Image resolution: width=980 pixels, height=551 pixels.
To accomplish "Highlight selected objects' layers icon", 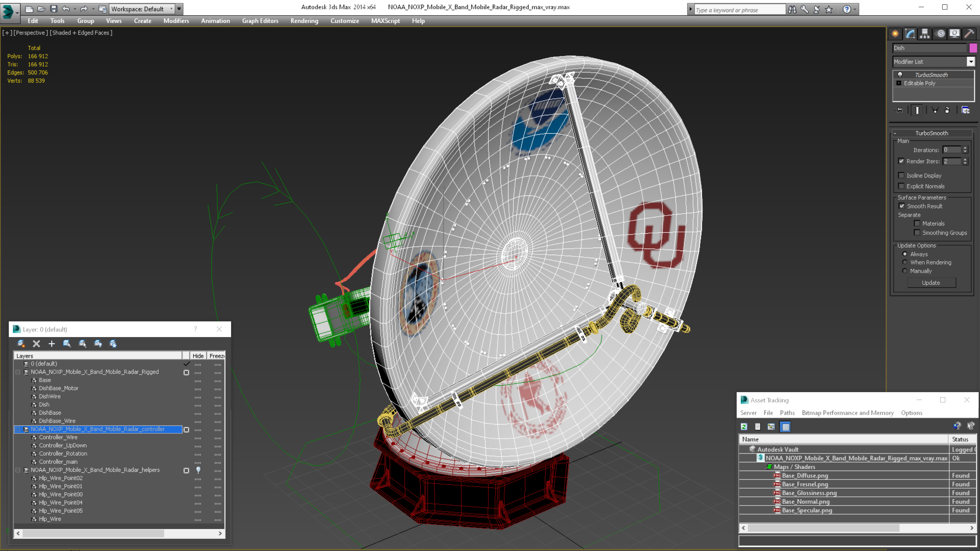I will point(82,344).
